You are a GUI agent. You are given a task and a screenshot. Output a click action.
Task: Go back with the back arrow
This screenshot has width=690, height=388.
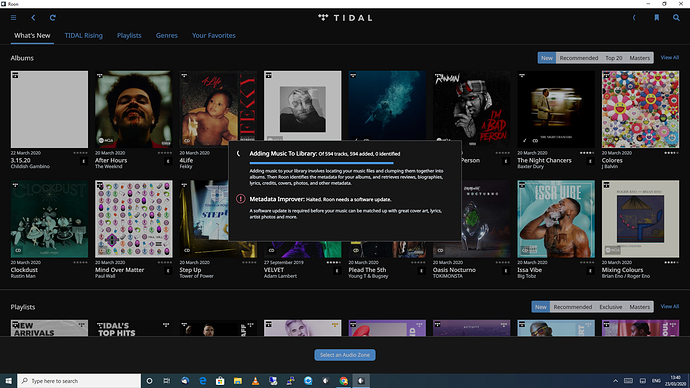[x=33, y=18]
